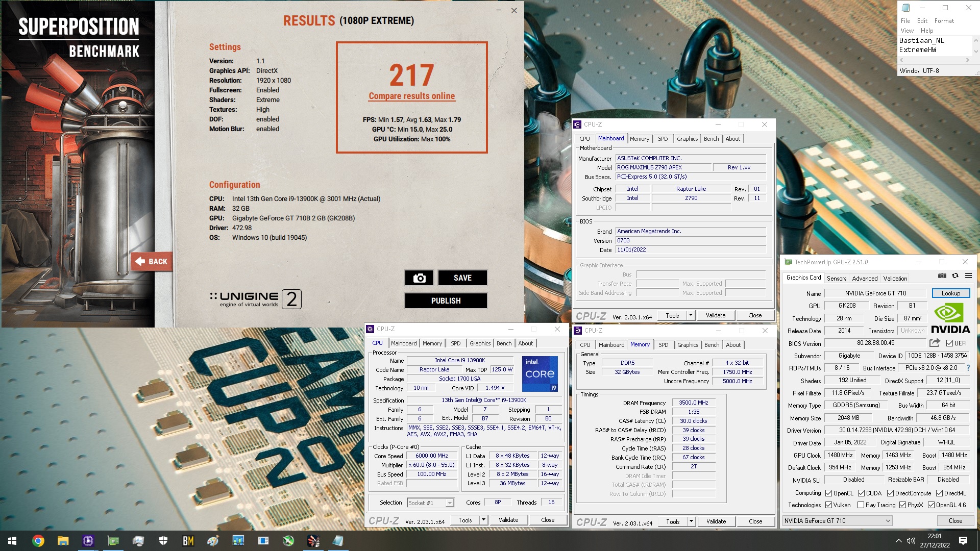Take a screenshot with Superposition camera button
980x551 pixels.
click(419, 278)
